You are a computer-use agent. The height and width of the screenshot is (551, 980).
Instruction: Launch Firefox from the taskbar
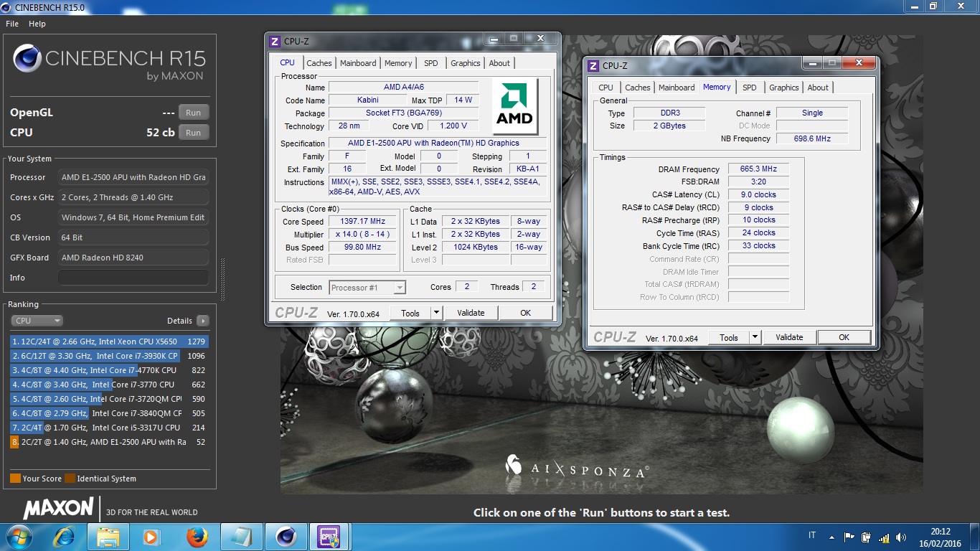[x=196, y=537]
